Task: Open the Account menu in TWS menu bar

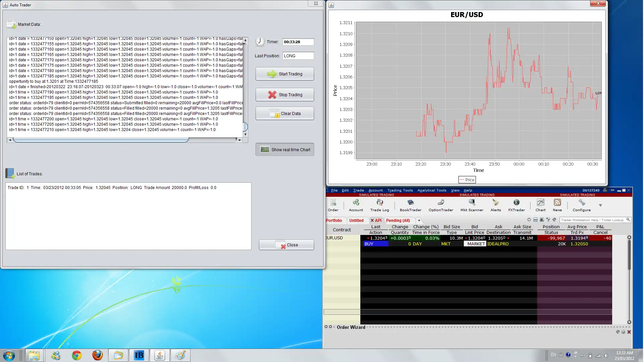Action: coord(375,190)
